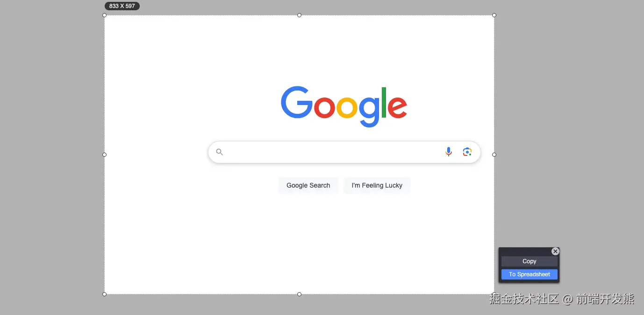Select the bottom-left corner selection handle
Screen dimensions: 644x315
[x=105, y=294]
